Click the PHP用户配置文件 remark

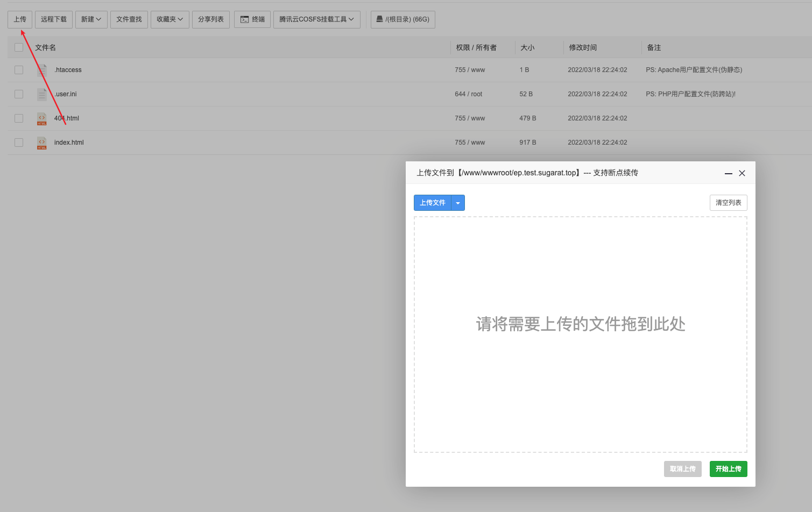point(691,94)
